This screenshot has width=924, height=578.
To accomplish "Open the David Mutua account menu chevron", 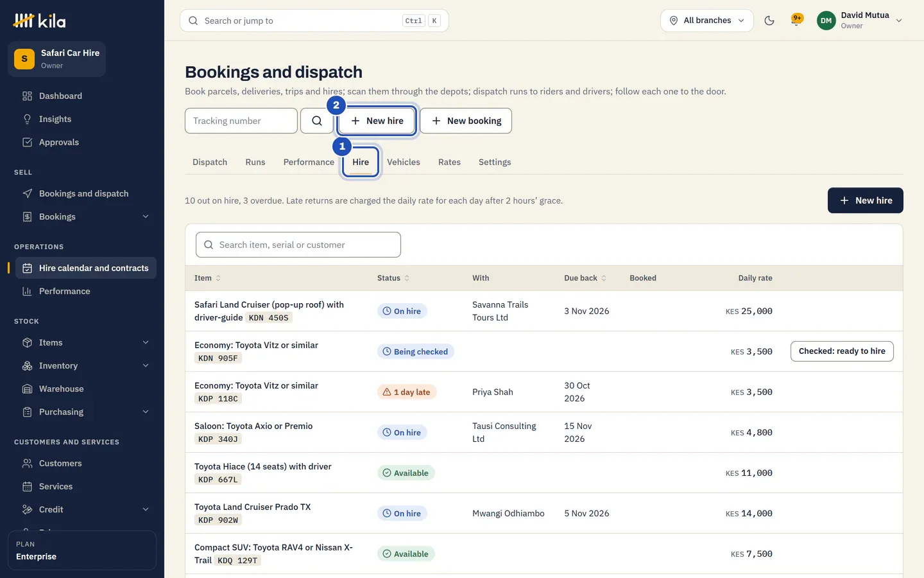I will point(899,21).
